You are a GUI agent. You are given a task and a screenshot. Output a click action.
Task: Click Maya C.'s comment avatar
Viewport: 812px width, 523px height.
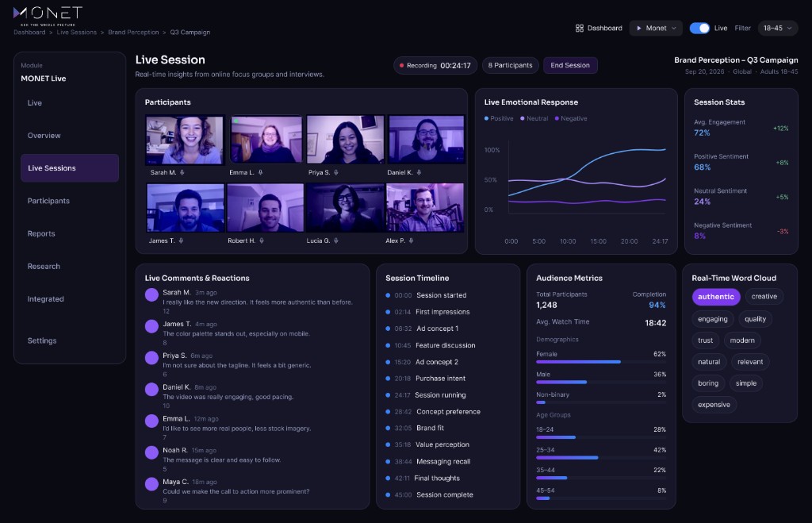[151, 484]
